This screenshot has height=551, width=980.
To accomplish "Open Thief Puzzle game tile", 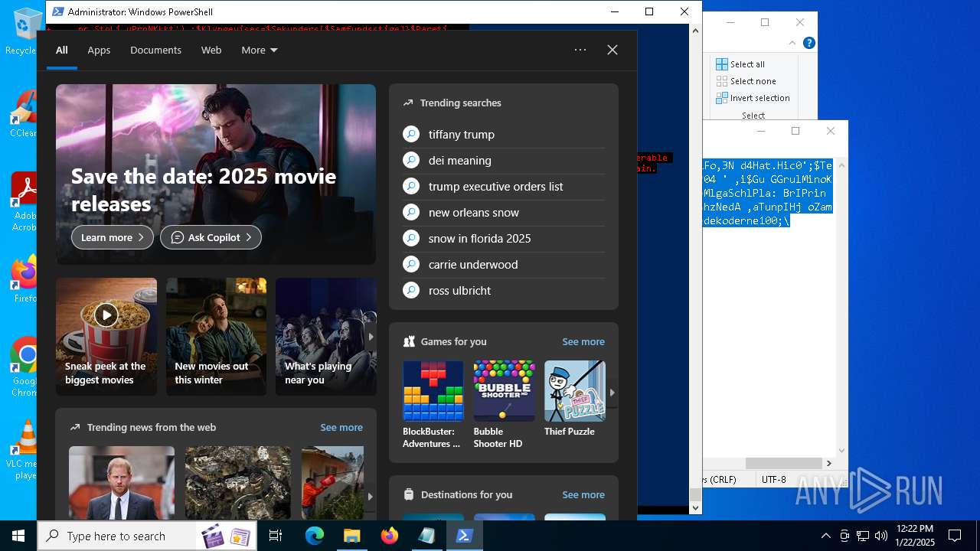I will pos(574,399).
